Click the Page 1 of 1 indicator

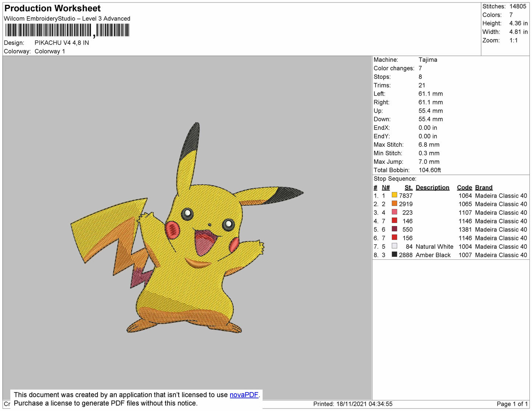[512, 404]
